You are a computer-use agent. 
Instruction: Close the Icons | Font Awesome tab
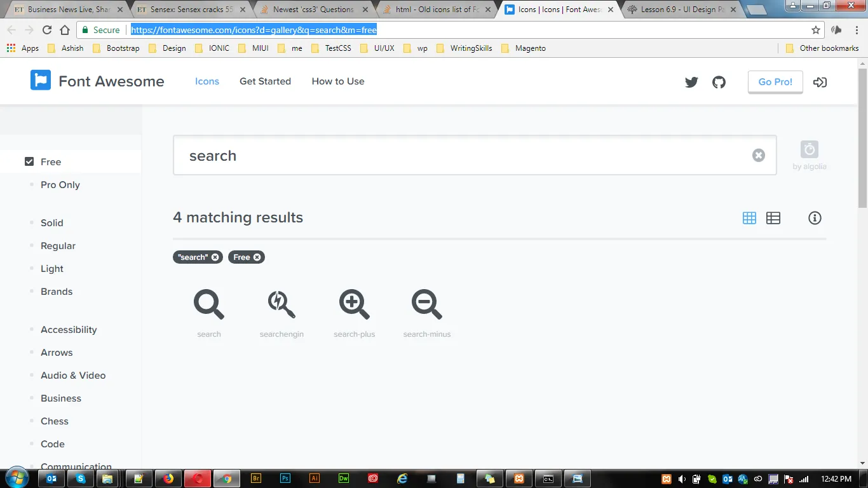611,10
